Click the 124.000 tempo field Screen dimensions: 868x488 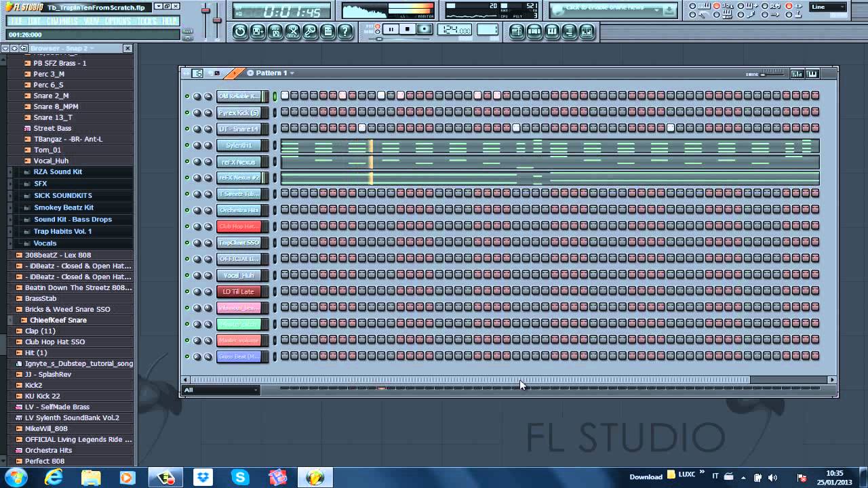454,30
